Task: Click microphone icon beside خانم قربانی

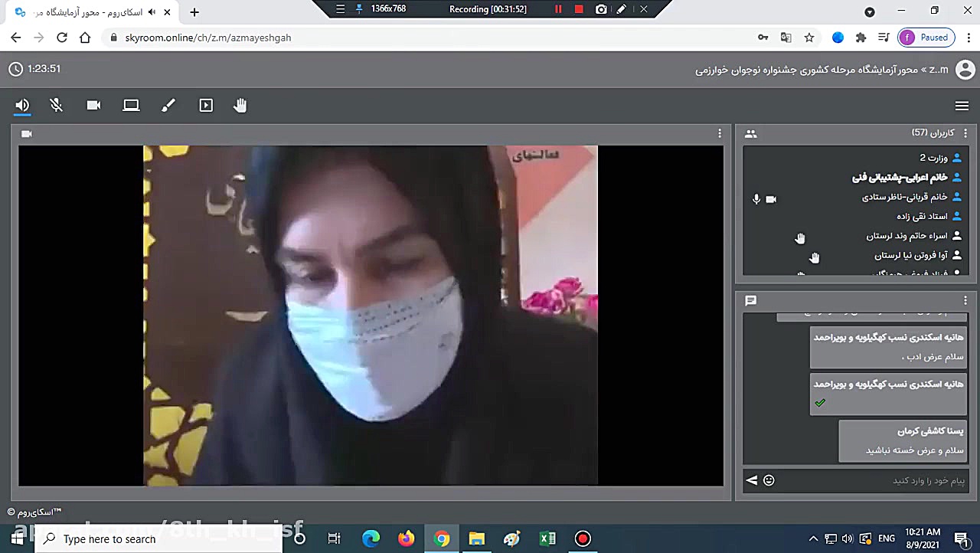Action: [756, 199]
